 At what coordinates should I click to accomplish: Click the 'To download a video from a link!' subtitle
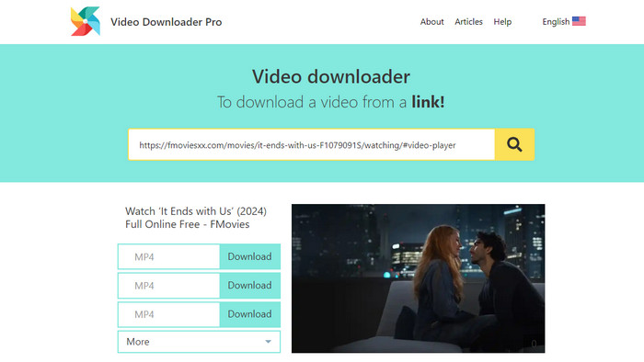[330, 102]
